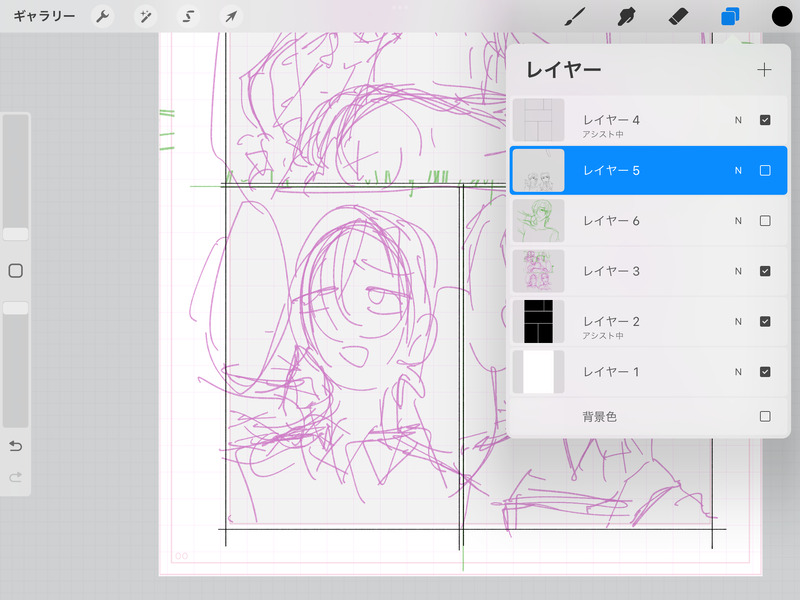Screen dimensions: 800x600
Task: Open blend mode N for レイヤー 3
Action: point(738,271)
